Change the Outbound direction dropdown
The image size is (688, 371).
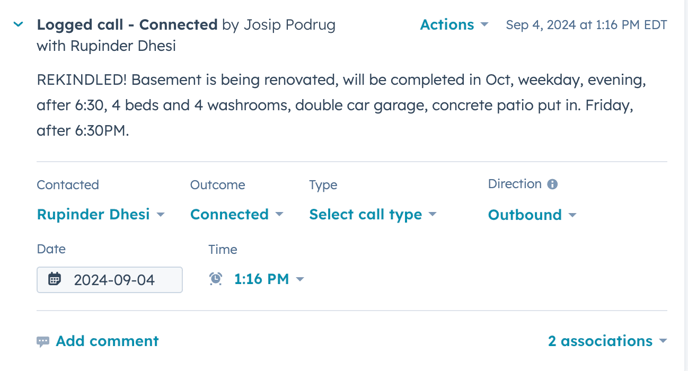[x=532, y=215]
